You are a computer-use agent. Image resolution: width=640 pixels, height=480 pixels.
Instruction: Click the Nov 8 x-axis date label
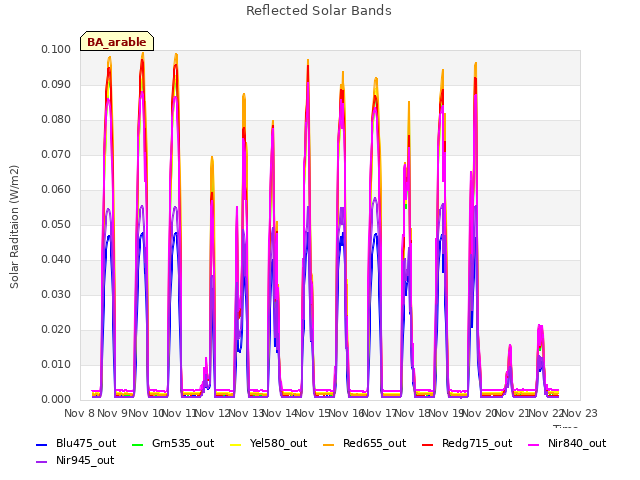[x=79, y=413]
